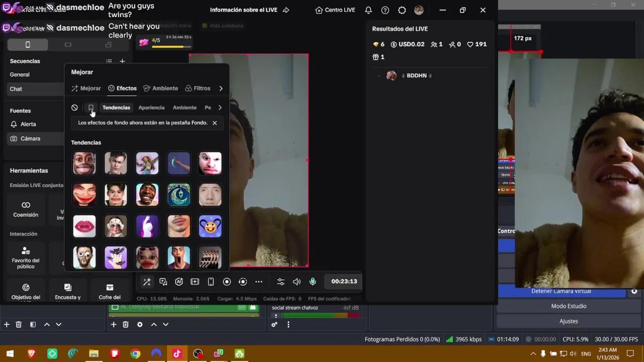Screen dimensions: 644x362
Task: Open the Coemisión tool
Action: pyautogui.click(x=26, y=210)
